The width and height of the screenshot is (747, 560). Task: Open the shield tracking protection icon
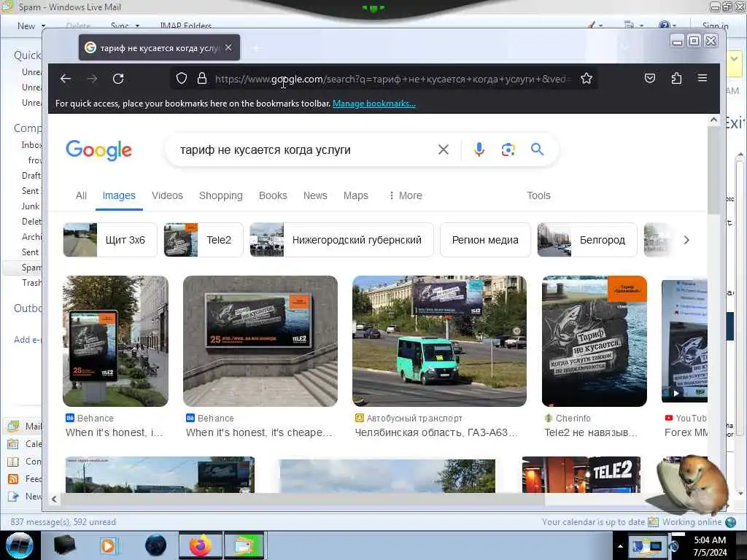pyautogui.click(x=182, y=78)
